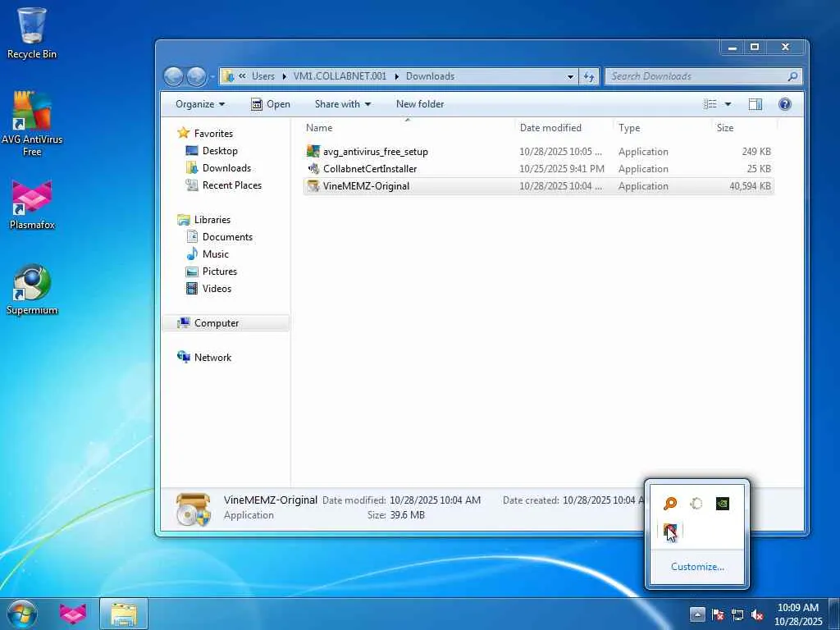Open the Organize dropdown menu
This screenshot has width=840, height=630.
click(x=200, y=104)
